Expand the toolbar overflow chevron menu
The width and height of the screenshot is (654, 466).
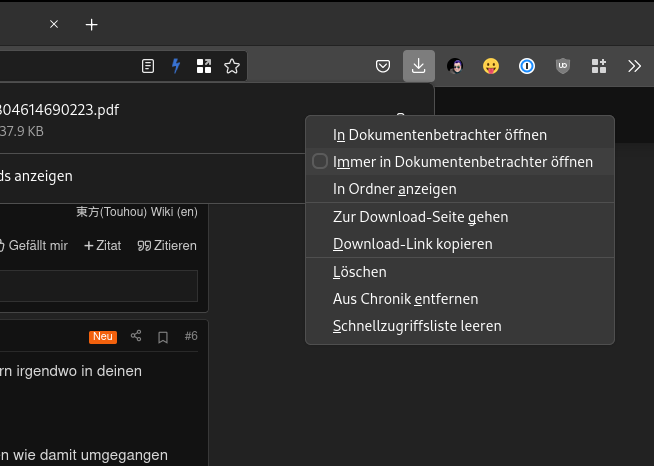pos(634,66)
